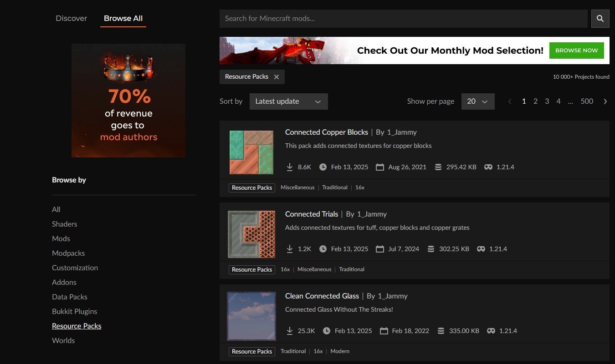Image resolution: width=615 pixels, height=364 pixels.
Task: Click file size icon on Clean Connected Glass
Action: pos(441,331)
